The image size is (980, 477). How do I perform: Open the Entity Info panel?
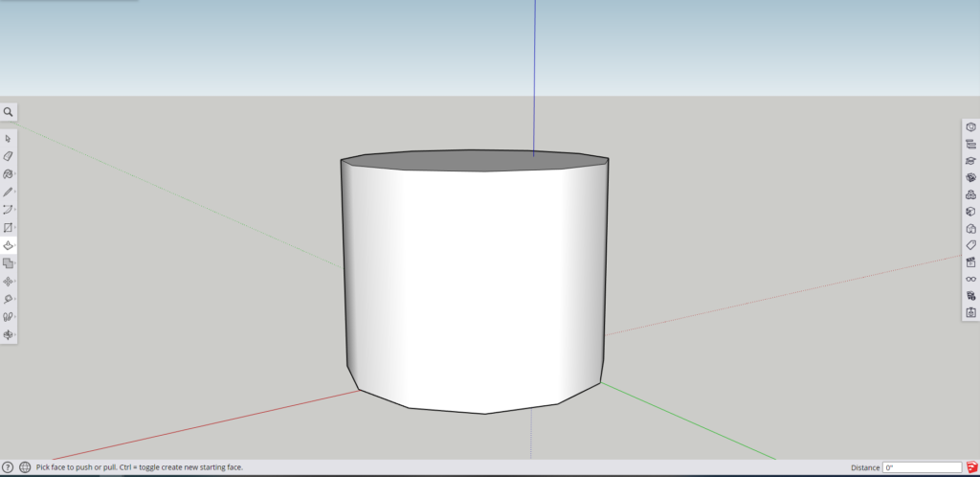tap(970, 126)
